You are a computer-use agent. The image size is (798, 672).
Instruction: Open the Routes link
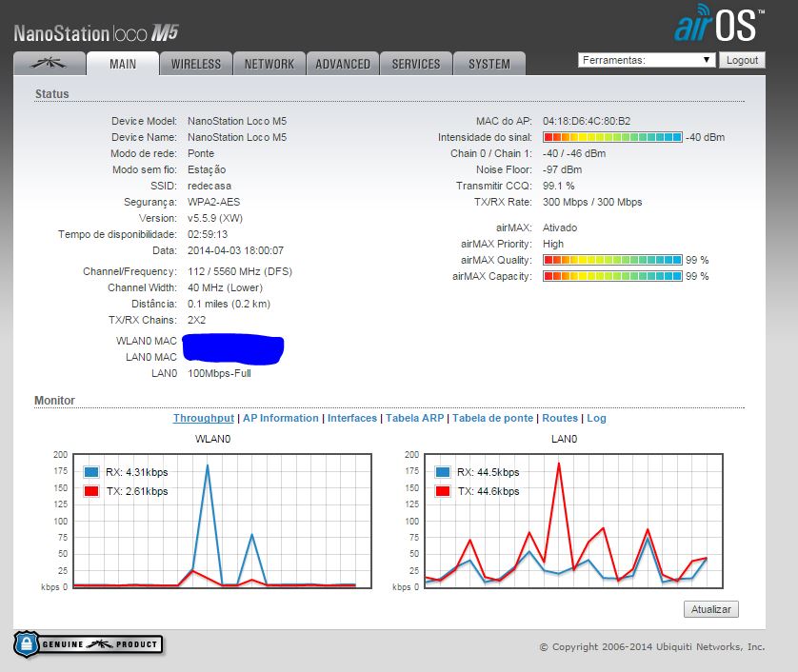(x=560, y=418)
